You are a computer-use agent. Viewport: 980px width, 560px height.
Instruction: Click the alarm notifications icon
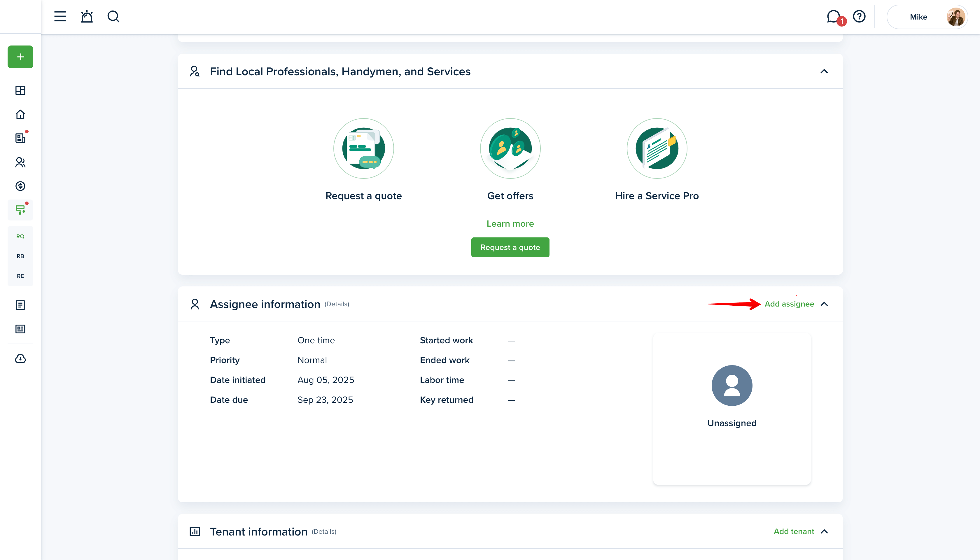[87, 17]
